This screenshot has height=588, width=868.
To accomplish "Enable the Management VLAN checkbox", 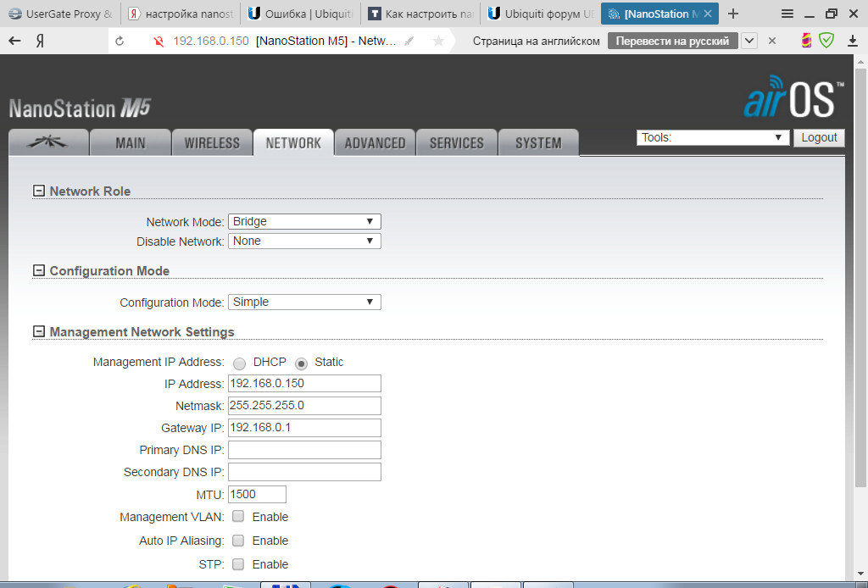I will [238, 516].
